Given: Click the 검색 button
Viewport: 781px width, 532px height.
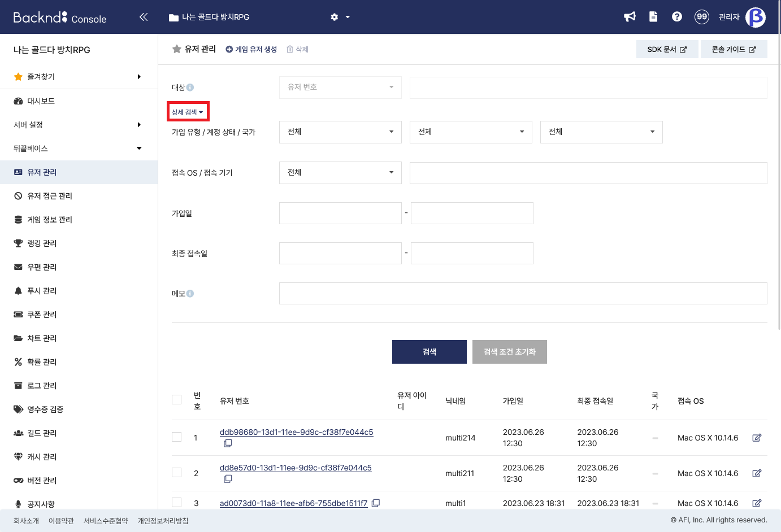Looking at the screenshot, I should coord(429,352).
